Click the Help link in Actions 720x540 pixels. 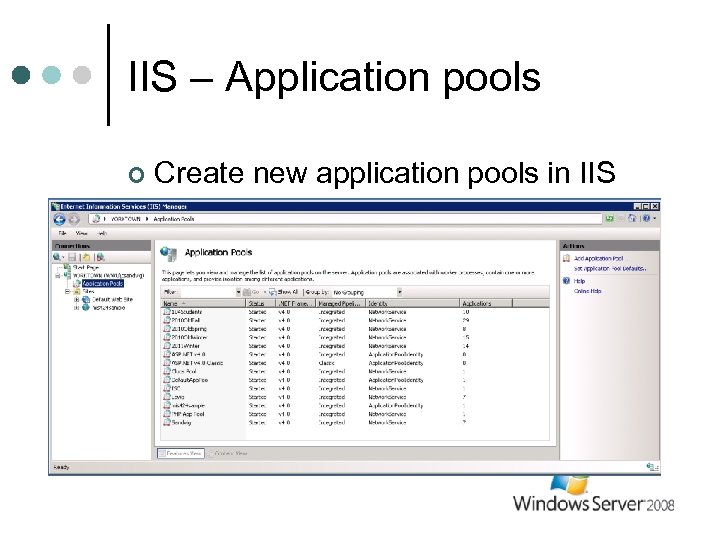pyautogui.click(x=579, y=281)
